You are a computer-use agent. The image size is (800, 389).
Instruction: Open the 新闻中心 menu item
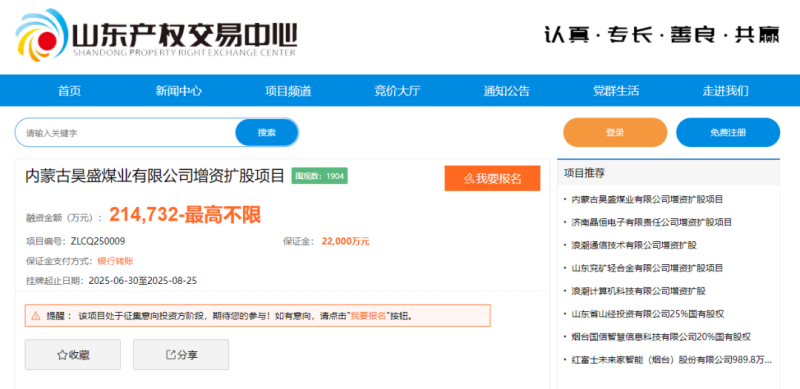(x=179, y=91)
